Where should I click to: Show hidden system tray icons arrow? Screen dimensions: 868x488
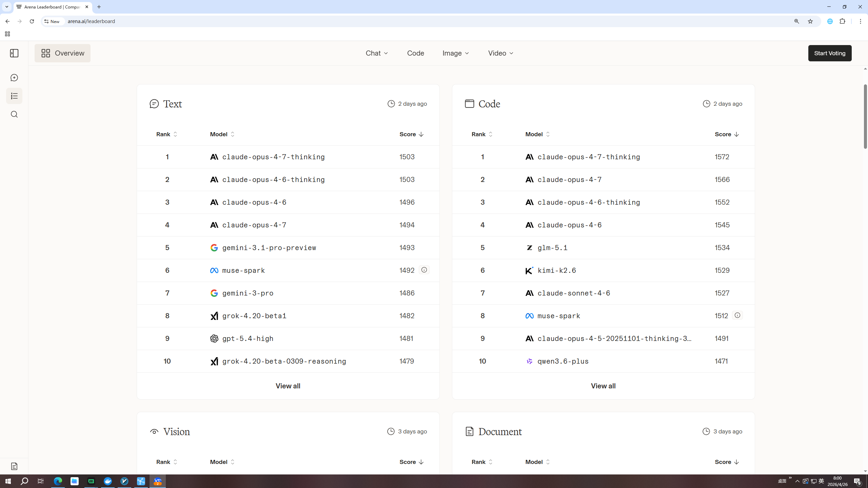(797, 481)
